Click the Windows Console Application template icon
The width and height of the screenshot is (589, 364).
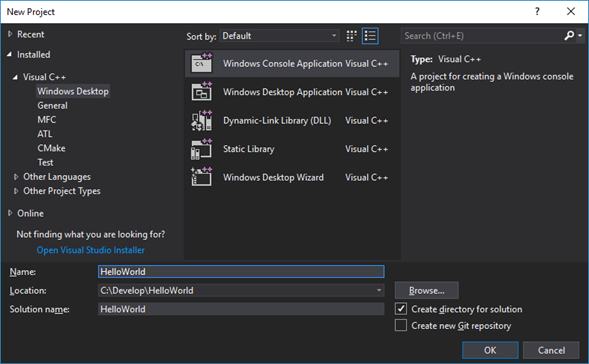pos(202,63)
